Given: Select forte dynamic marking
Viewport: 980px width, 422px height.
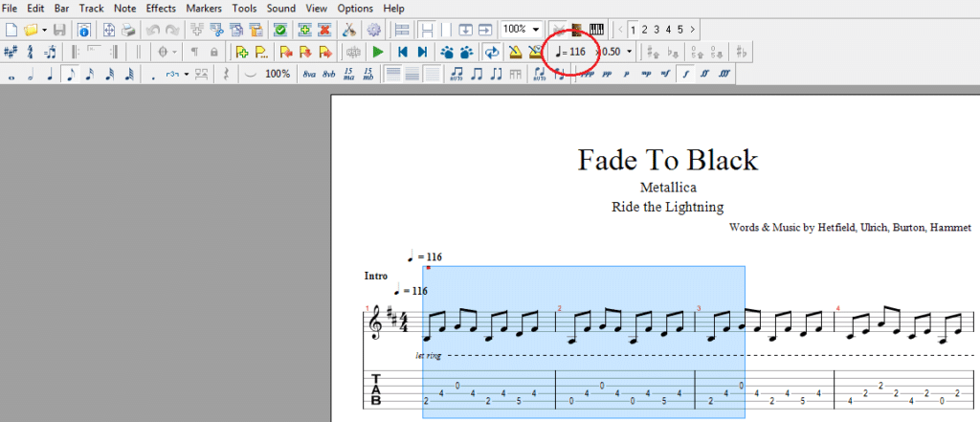Looking at the screenshot, I should (x=684, y=74).
